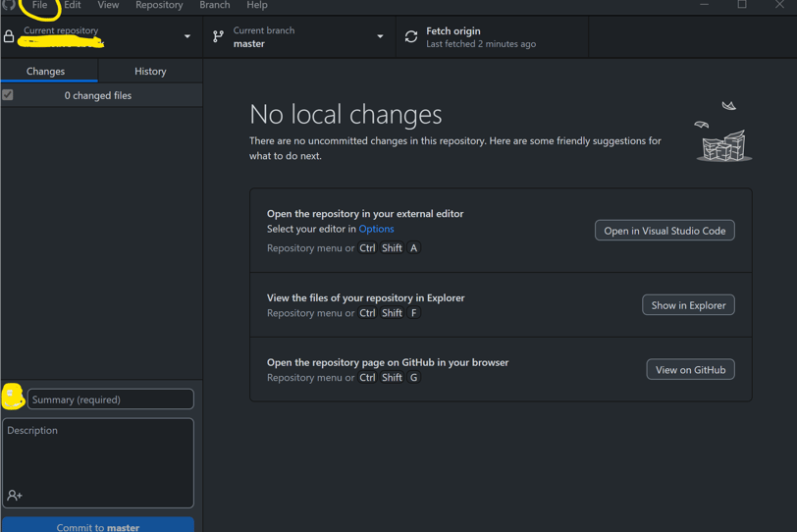Toggle the 0 changed files checkbox
Screen dimensions: 797x532
point(8,95)
